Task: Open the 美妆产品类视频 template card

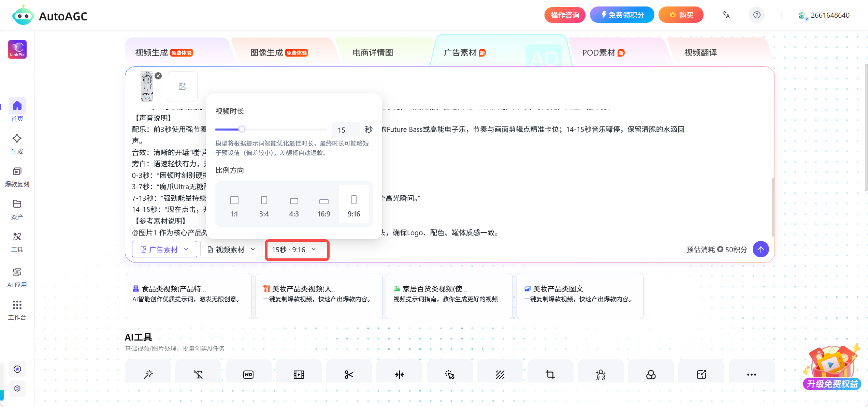Action: [x=319, y=296]
